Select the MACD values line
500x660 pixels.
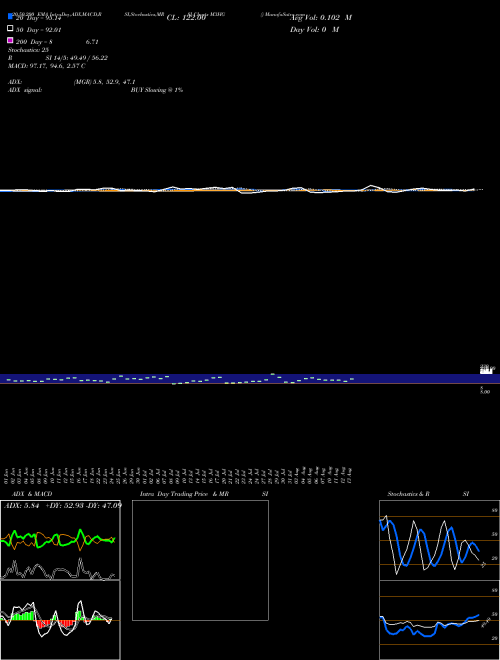coord(47,66)
